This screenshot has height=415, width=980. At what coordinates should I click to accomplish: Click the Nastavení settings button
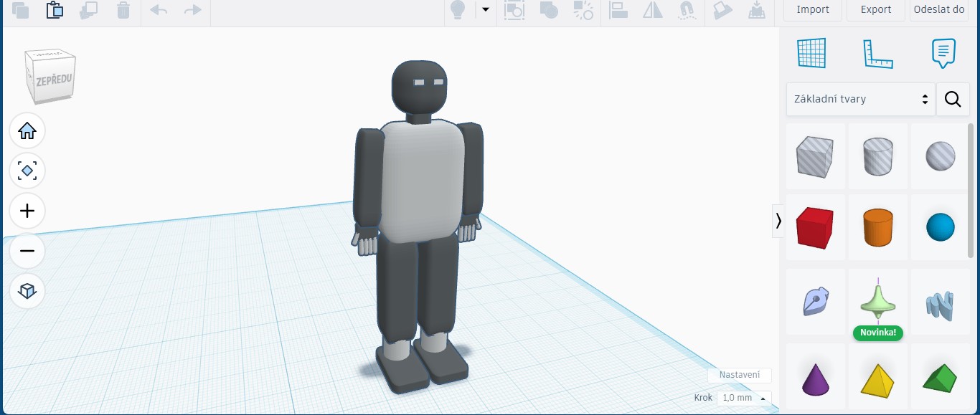point(740,375)
